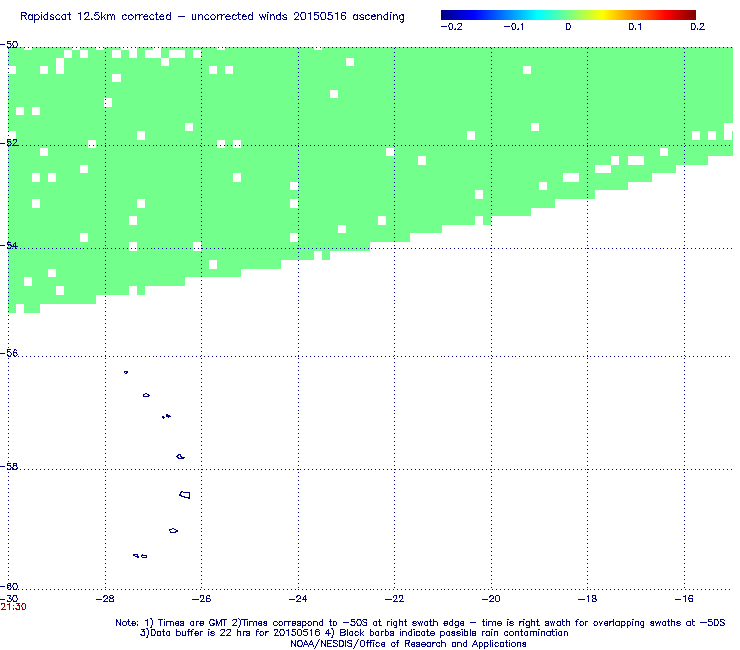Click the 0.1 color scale label

click(635, 27)
